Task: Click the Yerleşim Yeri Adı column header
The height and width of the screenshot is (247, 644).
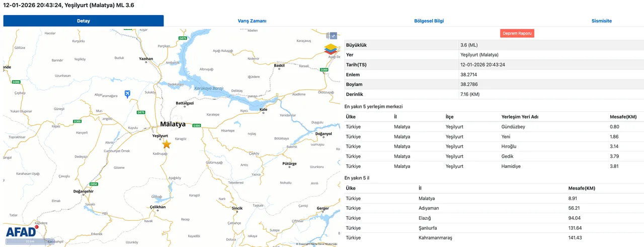Action: pyautogui.click(x=521, y=117)
